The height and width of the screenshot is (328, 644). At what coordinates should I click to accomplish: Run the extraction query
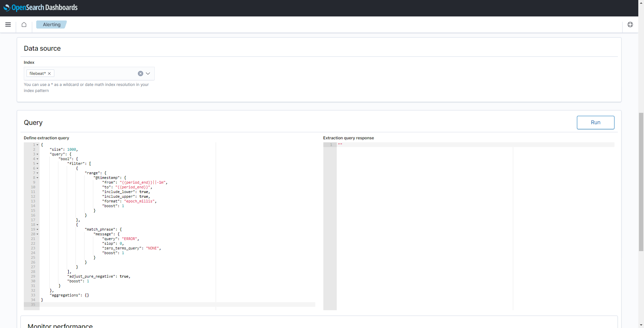point(595,123)
